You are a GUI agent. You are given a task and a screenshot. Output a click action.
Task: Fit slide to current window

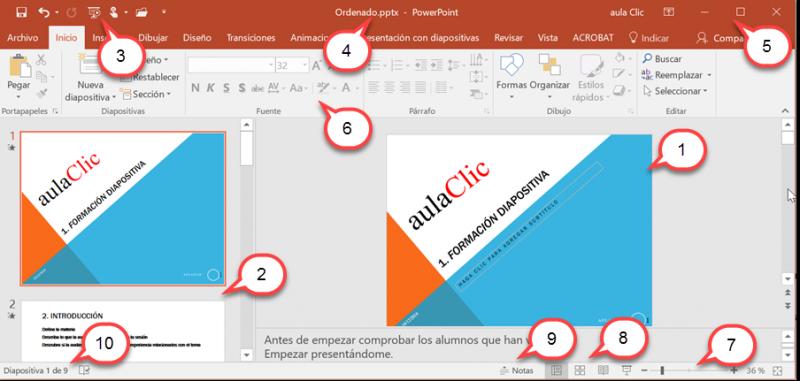pos(777,371)
